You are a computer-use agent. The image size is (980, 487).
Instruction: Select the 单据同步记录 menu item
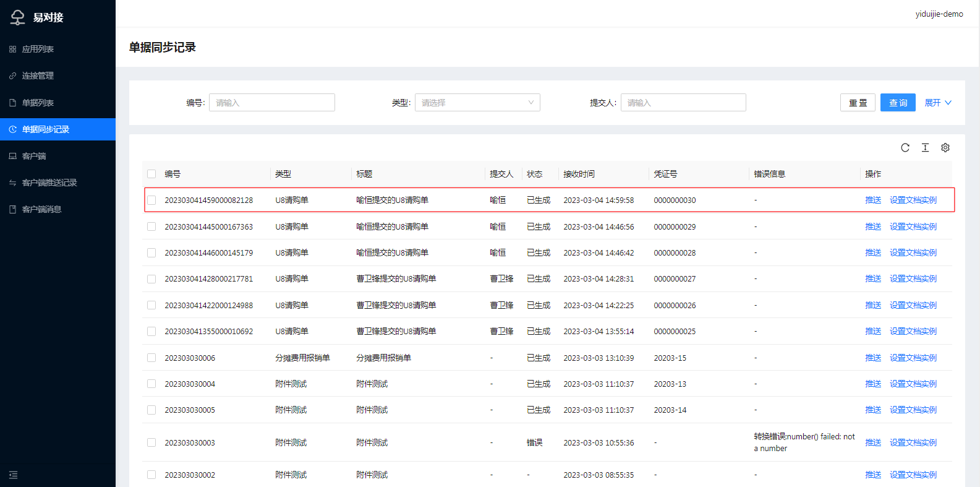(x=58, y=129)
